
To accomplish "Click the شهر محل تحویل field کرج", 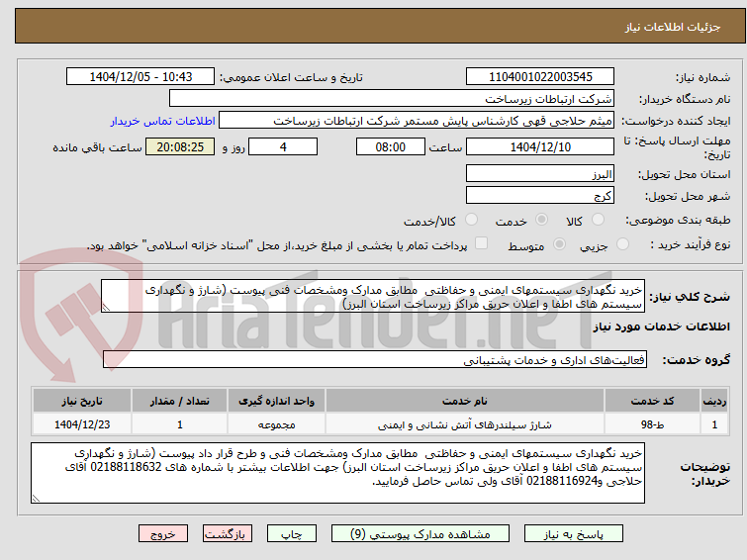I will pyautogui.click(x=540, y=195).
